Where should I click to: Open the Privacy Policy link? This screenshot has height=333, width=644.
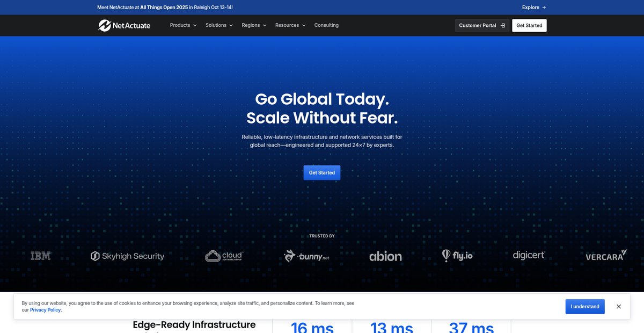(45, 310)
